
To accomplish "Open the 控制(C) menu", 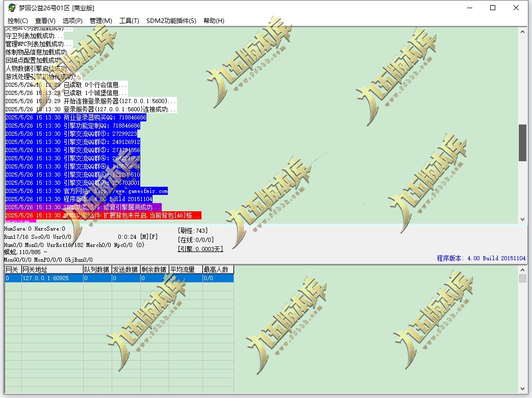I will 18,21.
